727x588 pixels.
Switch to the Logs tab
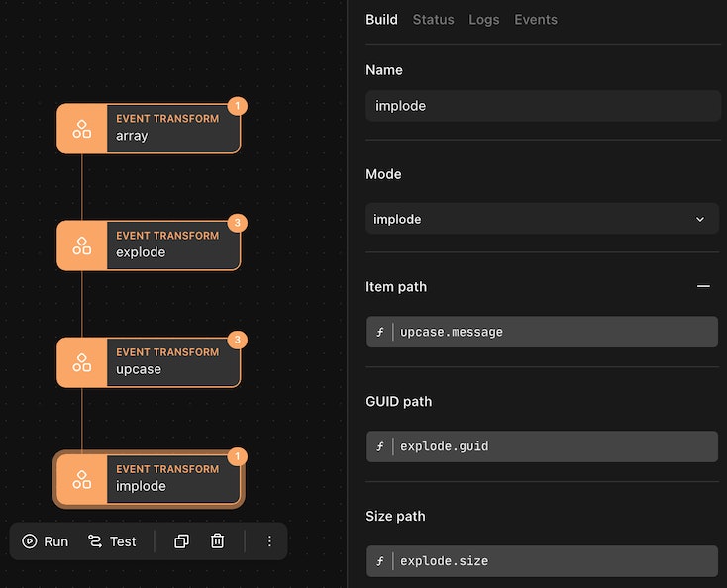point(484,20)
